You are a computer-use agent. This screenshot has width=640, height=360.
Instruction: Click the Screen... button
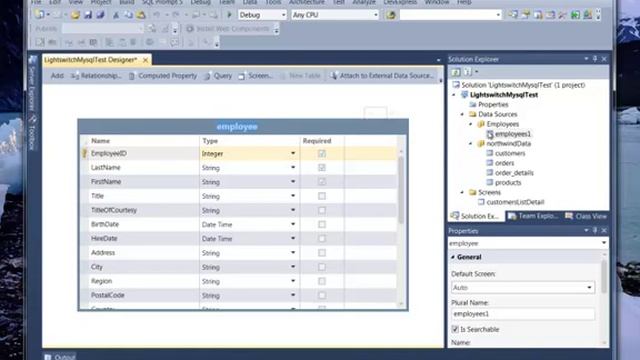[256, 76]
